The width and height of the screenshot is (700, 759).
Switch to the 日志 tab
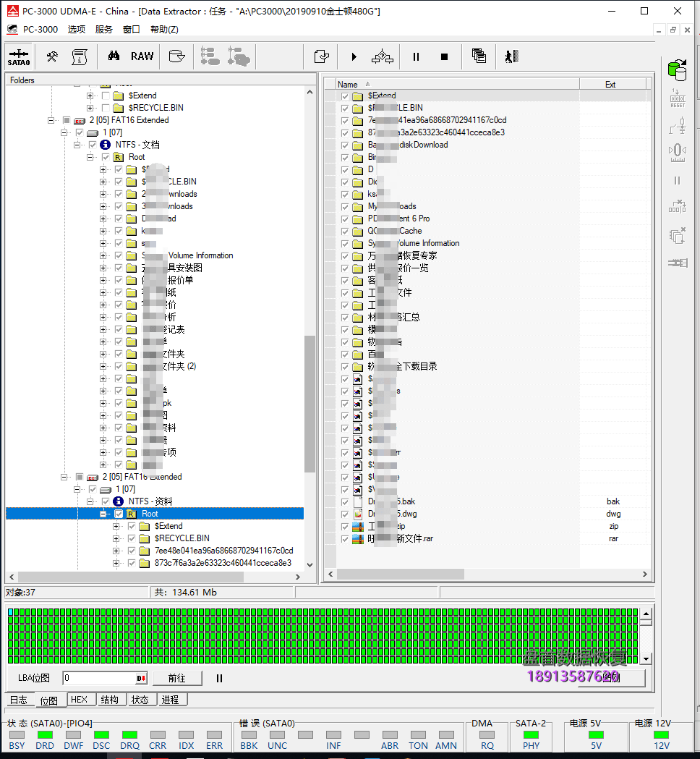[x=19, y=700]
